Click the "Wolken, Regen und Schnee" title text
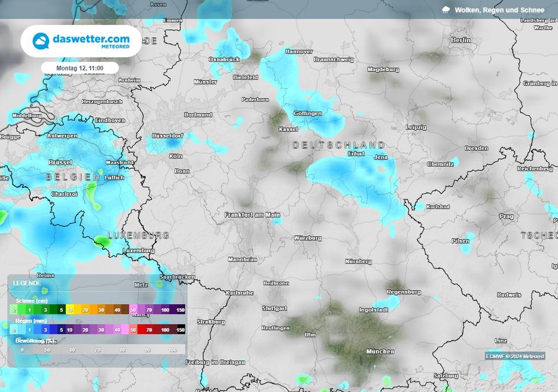Viewport: 558px width, 392px height. [x=500, y=10]
